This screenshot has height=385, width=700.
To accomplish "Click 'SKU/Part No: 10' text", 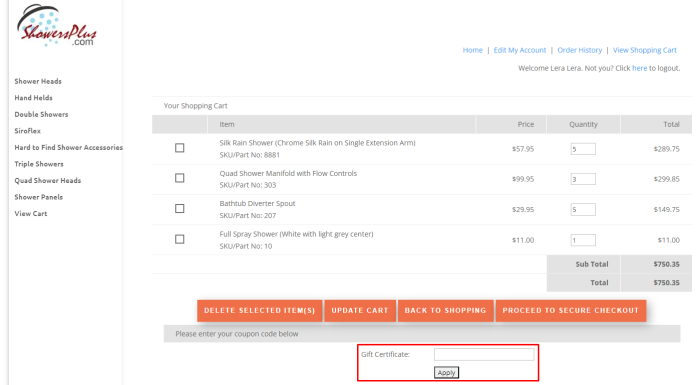I will tap(246, 246).
